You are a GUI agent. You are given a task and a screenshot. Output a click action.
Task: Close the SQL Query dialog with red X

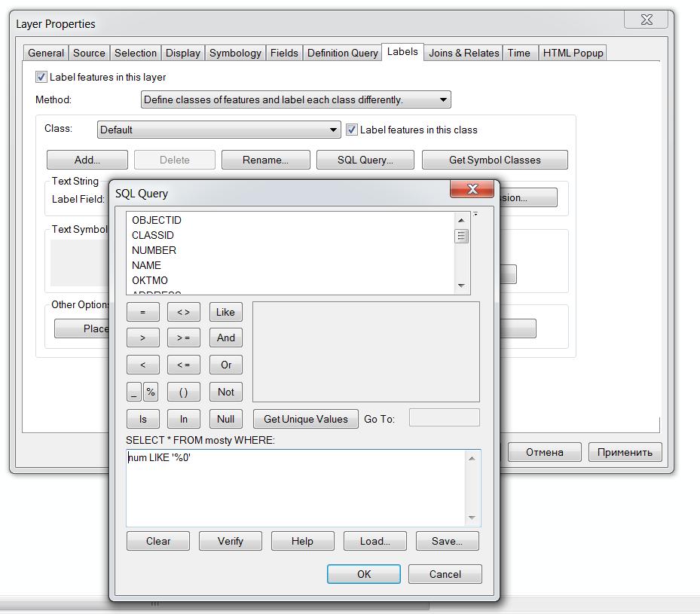[472, 189]
